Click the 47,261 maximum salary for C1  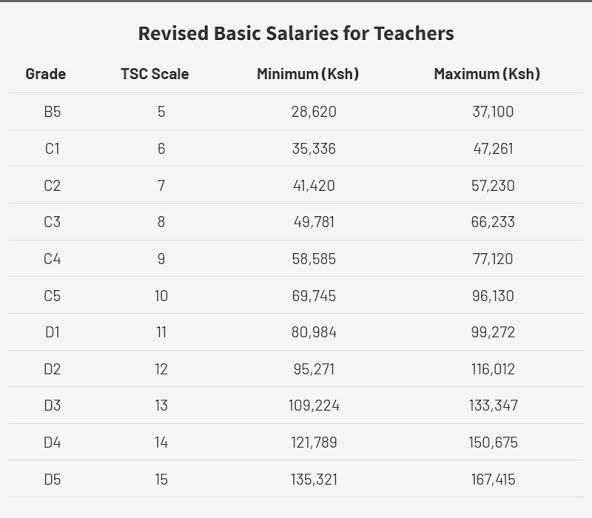493,148
